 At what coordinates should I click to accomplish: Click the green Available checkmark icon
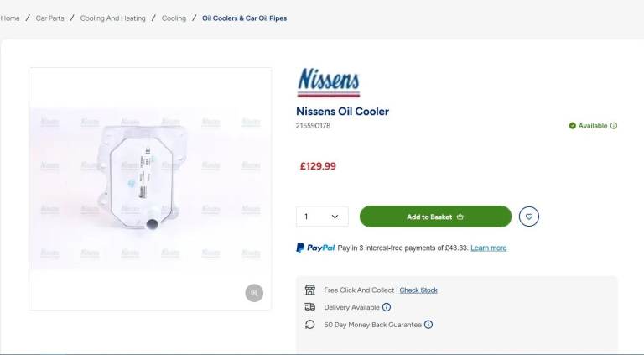tap(573, 126)
